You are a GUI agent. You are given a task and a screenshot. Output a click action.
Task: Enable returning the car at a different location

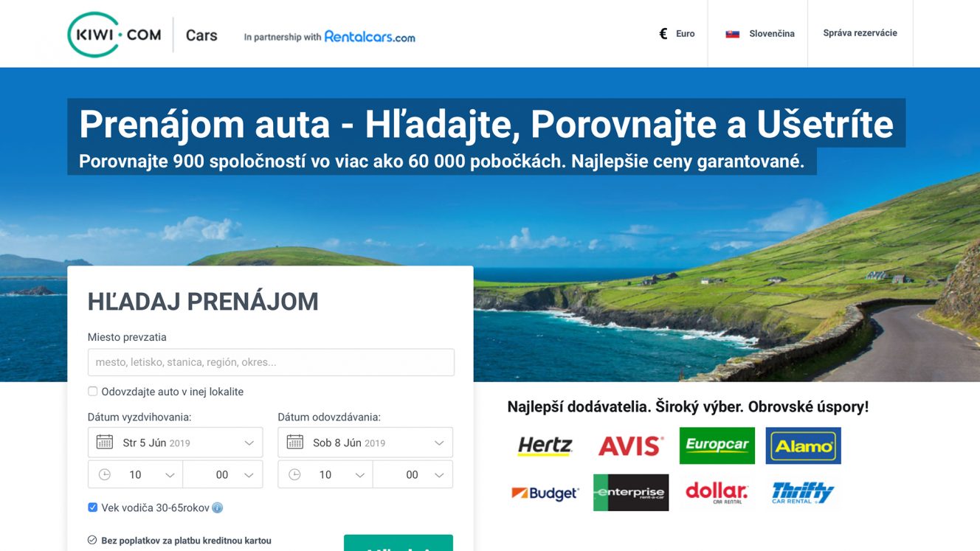point(92,392)
